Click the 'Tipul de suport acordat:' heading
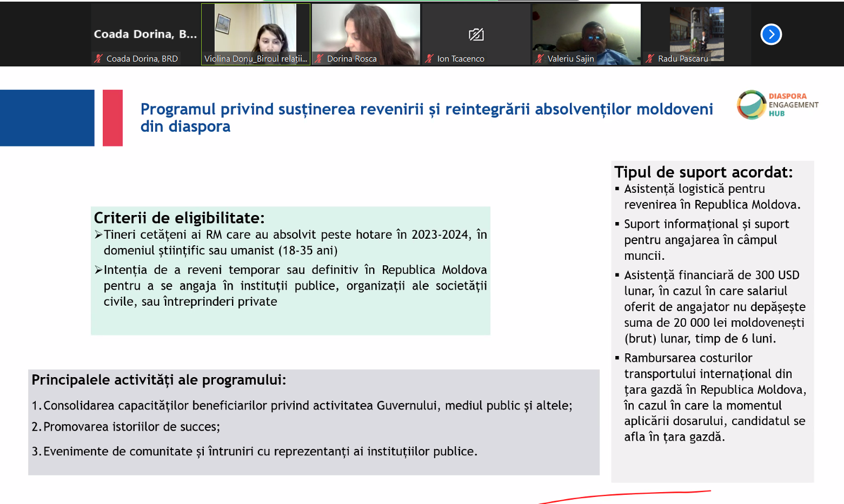 click(x=703, y=172)
